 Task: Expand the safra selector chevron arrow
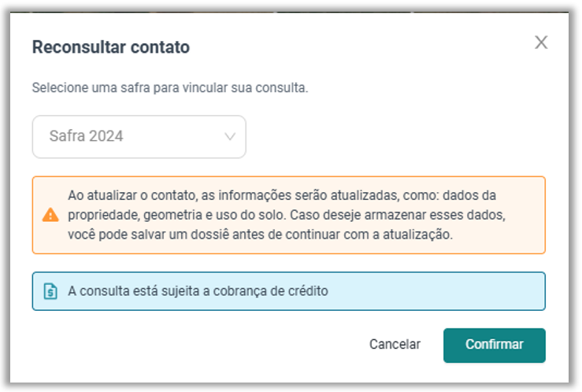tap(230, 137)
